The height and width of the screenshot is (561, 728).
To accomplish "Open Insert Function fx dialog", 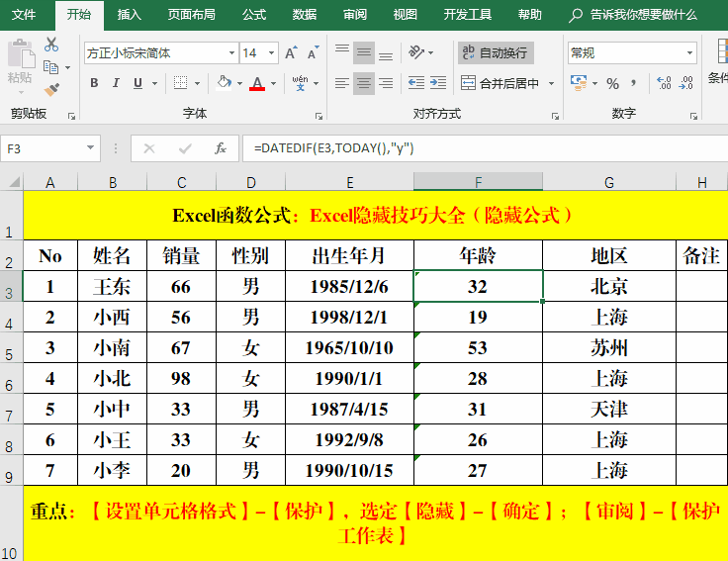I will coord(220,148).
